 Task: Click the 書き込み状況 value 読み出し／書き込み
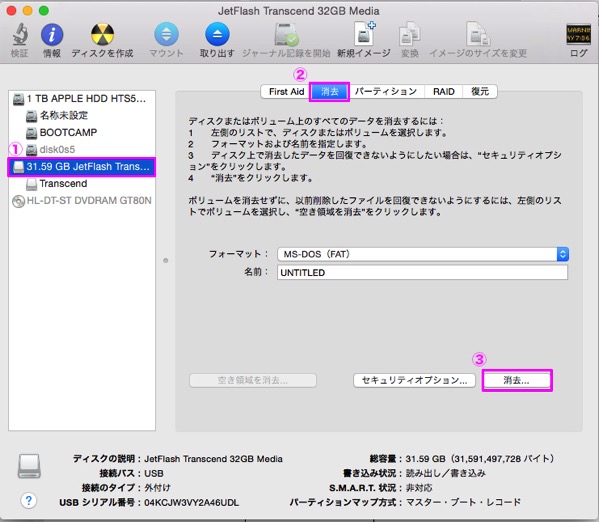(445, 473)
